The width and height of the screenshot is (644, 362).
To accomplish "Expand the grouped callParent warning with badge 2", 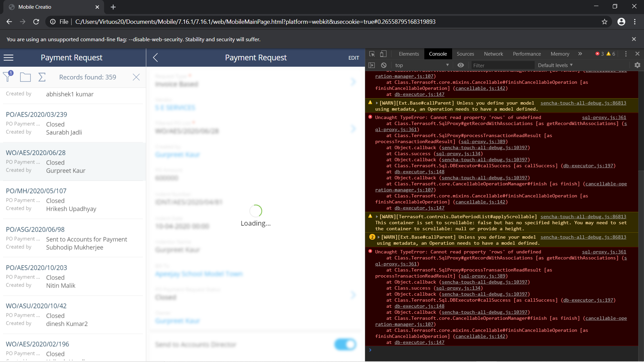I will point(379,237).
